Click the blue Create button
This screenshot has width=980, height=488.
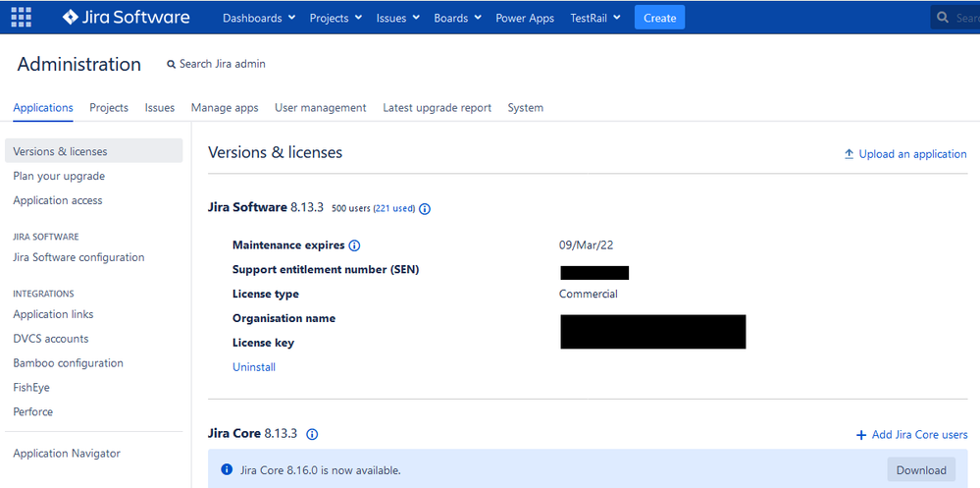(659, 18)
